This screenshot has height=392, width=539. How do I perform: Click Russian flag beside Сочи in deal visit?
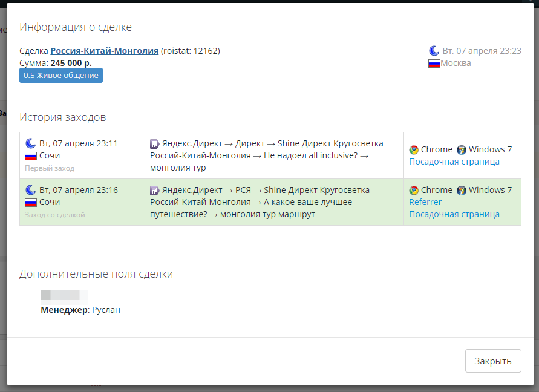coord(31,203)
